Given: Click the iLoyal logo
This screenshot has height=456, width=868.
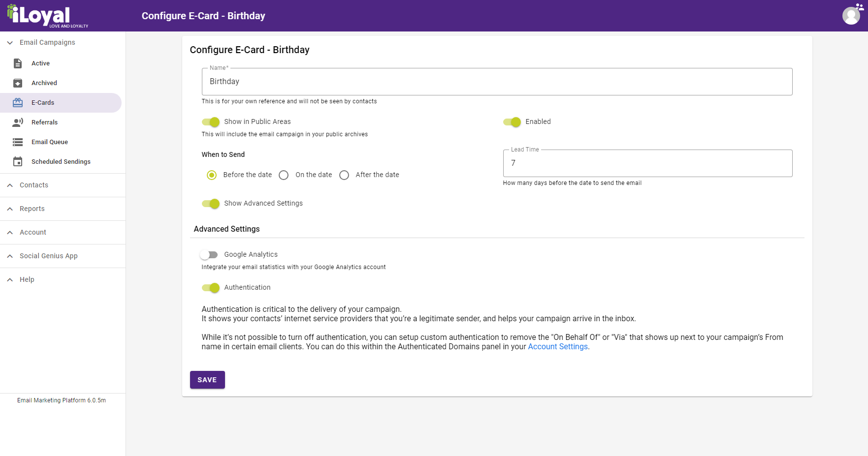Looking at the screenshot, I should pyautogui.click(x=48, y=16).
